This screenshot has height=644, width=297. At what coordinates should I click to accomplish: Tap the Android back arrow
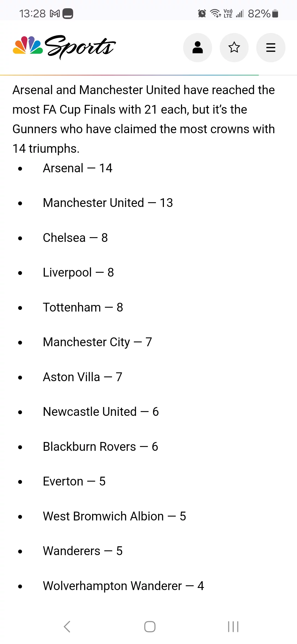[67, 627]
